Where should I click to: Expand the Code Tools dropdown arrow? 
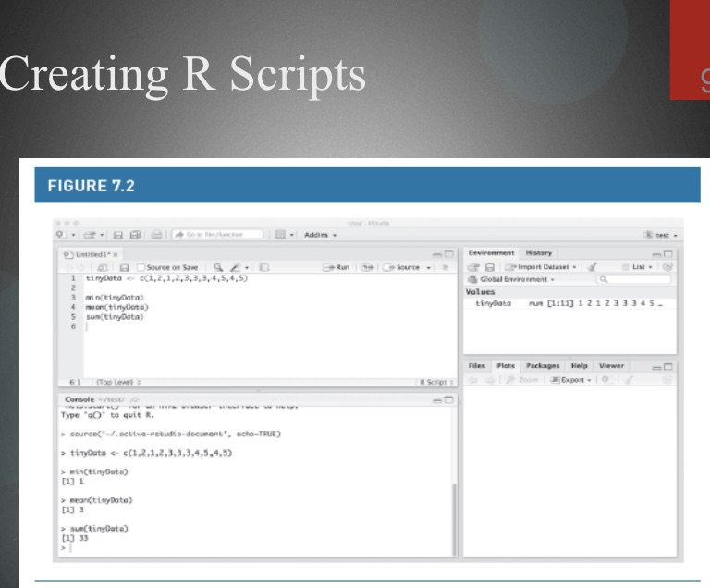tap(247, 268)
